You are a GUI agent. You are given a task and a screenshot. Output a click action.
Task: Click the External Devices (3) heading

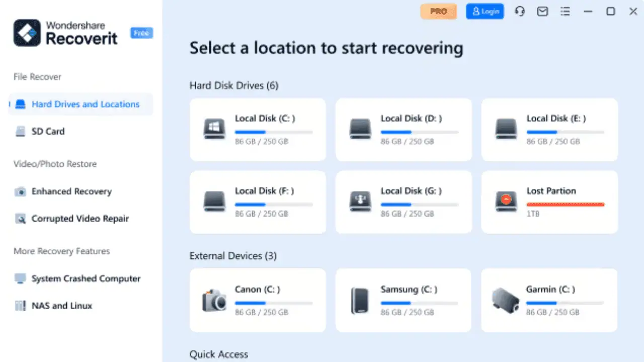click(x=233, y=256)
